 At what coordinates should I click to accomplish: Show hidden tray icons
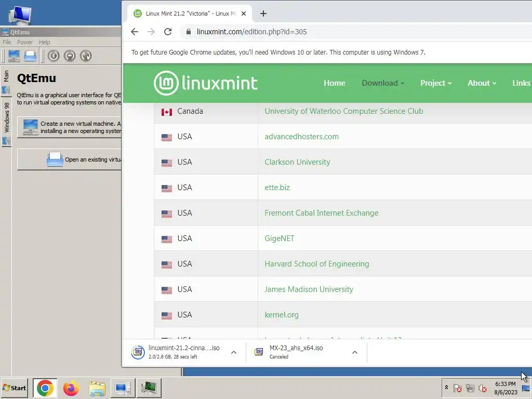(x=446, y=388)
